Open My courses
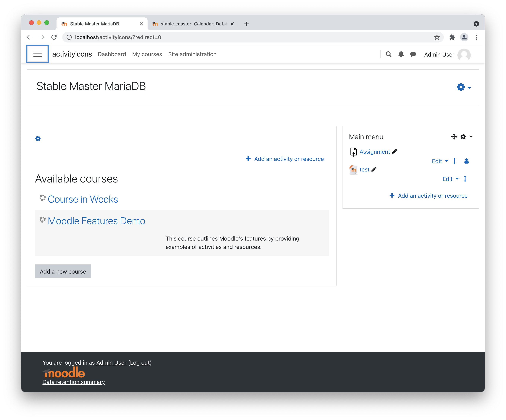This screenshot has height=420, width=506. (x=147, y=54)
